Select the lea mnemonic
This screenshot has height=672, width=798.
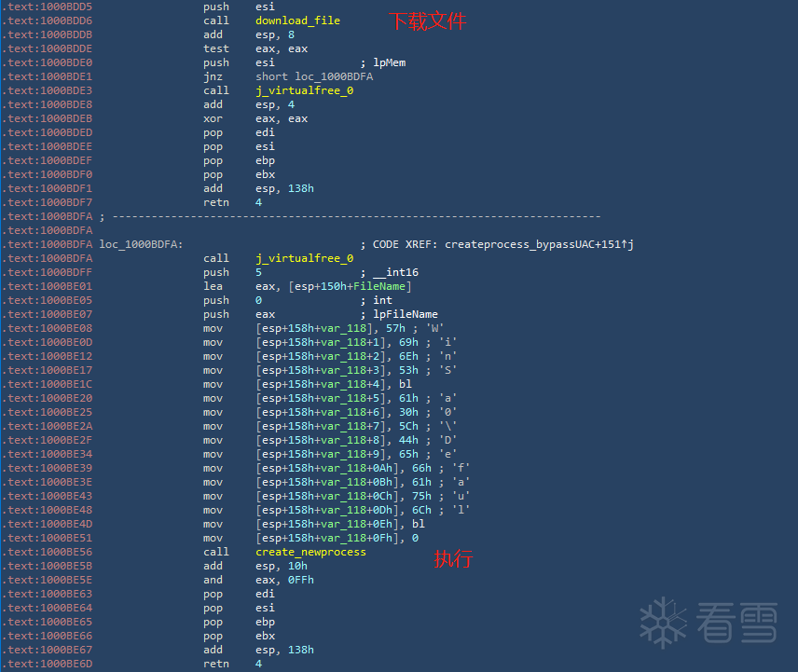pos(213,286)
